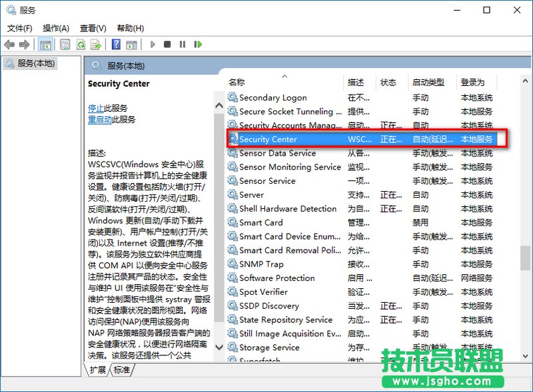Pause the service using the pause icon

pos(181,45)
